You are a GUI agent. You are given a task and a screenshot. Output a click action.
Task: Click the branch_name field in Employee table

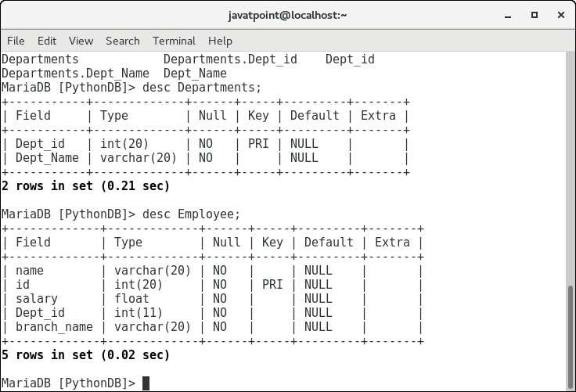point(54,326)
